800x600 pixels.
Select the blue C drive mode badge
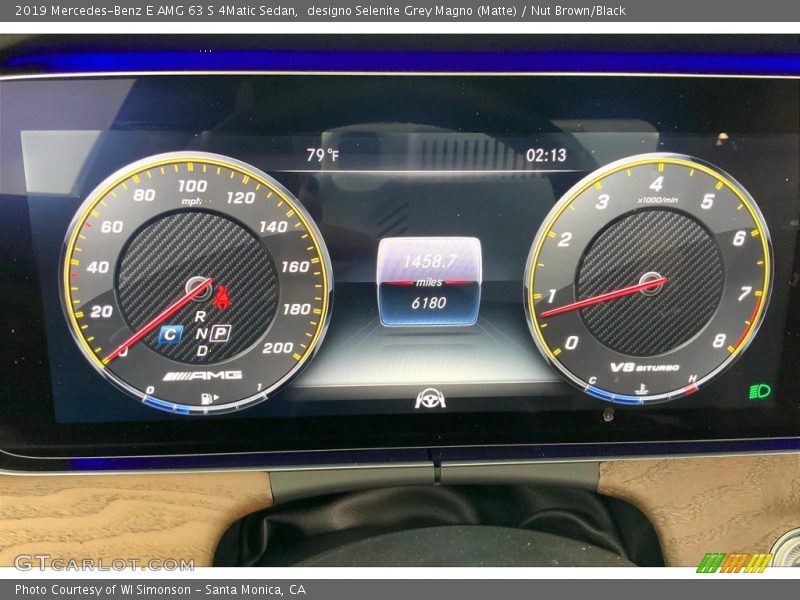pyautogui.click(x=170, y=335)
